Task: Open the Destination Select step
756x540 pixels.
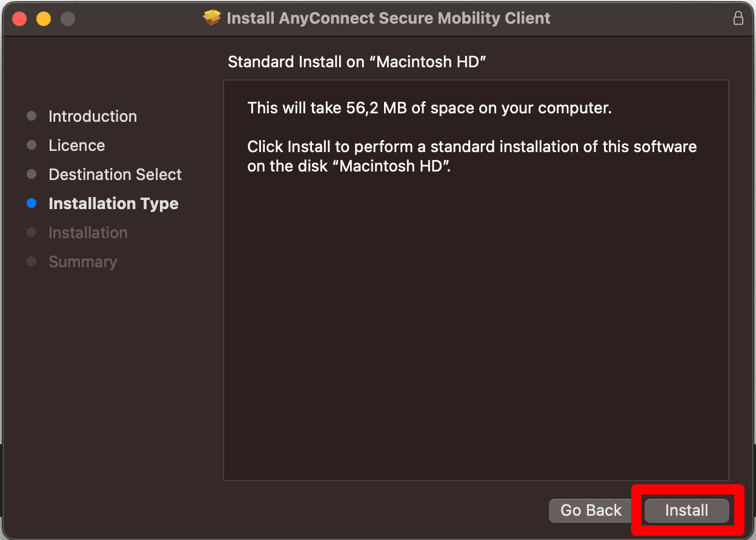Action: (114, 174)
